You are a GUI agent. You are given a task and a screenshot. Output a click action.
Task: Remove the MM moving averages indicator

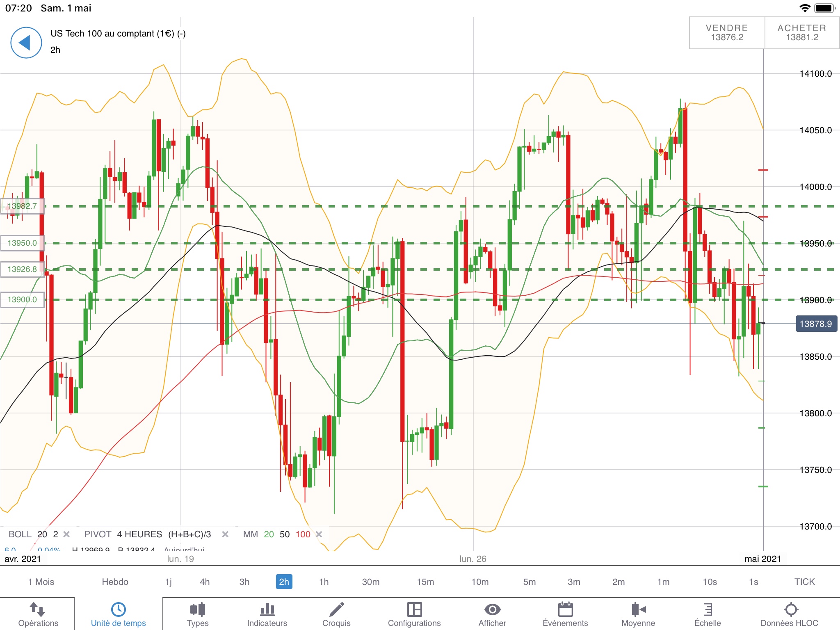point(319,534)
